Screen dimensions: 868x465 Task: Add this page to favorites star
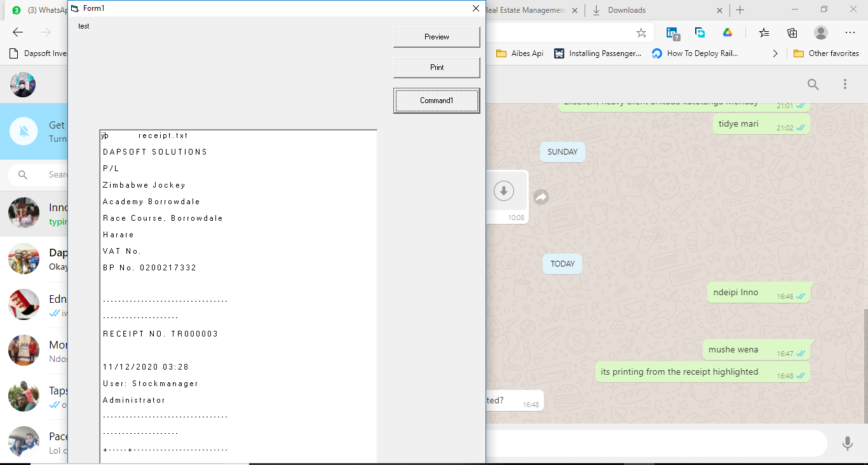(641, 32)
